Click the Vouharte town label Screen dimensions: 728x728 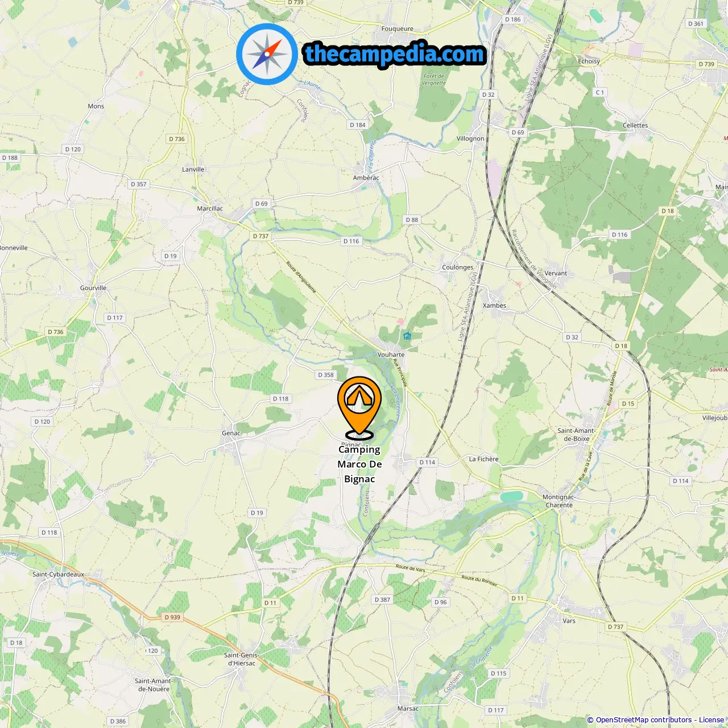(x=391, y=354)
